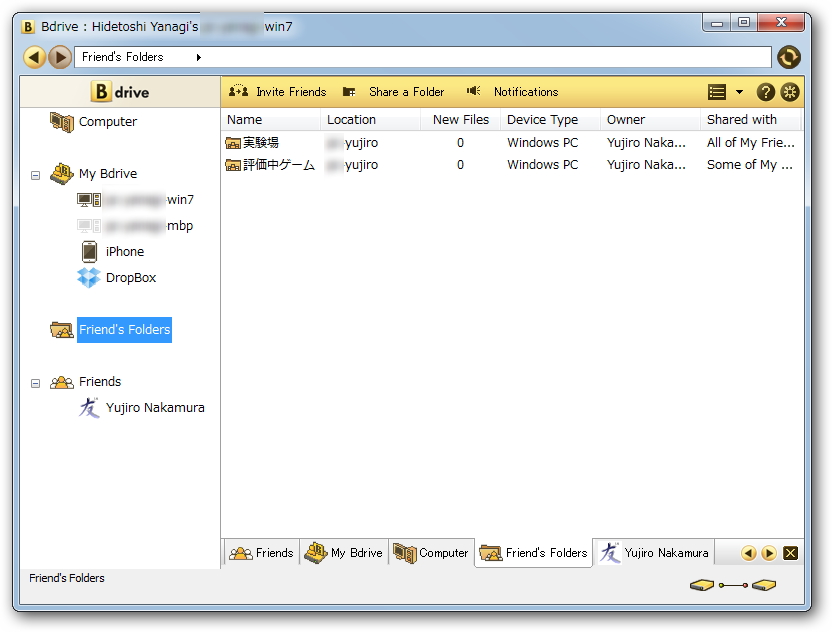Click the sync icon at top right
This screenshot has width=832, height=632.
[789, 57]
